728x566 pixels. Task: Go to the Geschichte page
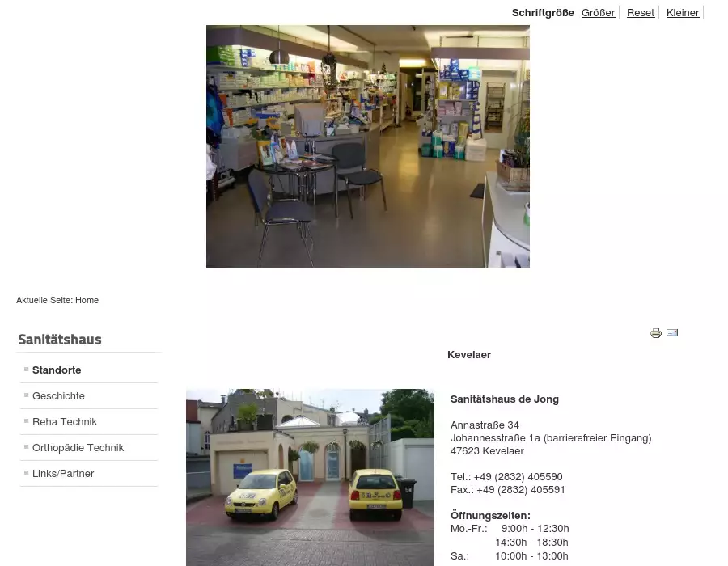pos(58,396)
